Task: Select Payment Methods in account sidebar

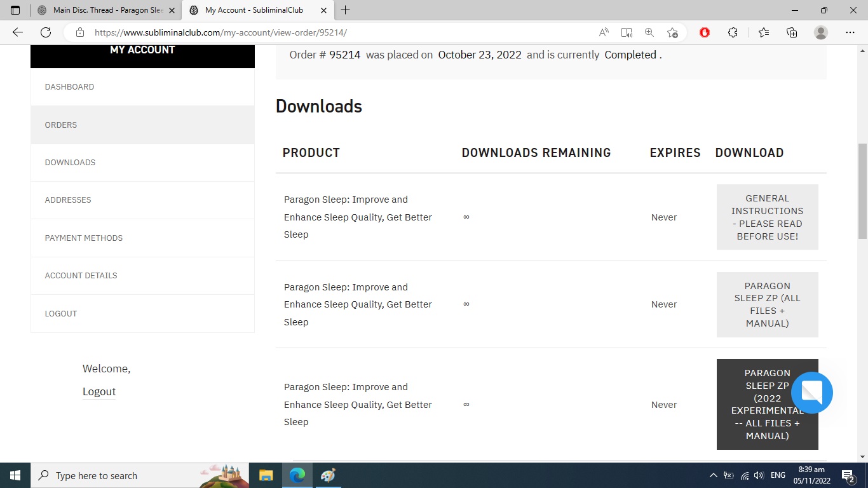Action: tap(83, 238)
